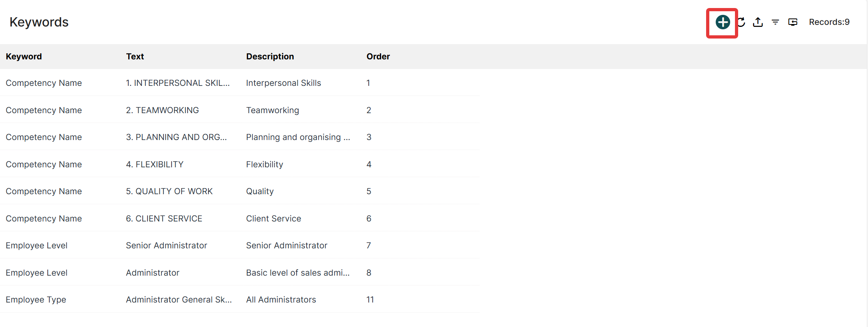Viewport: 868px width, 327px height.
Task: Sort by the Keyword column header
Action: 24,57
